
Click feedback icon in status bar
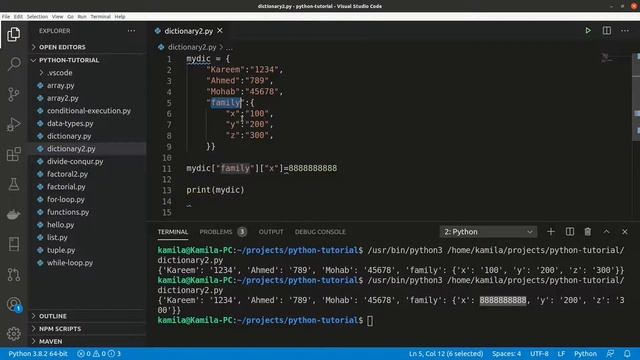click(610, 353)
